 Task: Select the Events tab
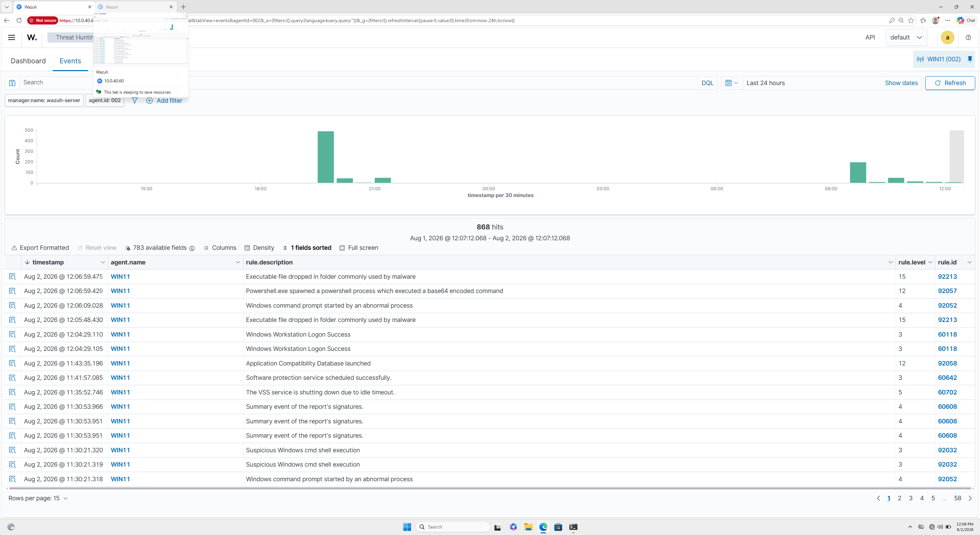point(70,61)
